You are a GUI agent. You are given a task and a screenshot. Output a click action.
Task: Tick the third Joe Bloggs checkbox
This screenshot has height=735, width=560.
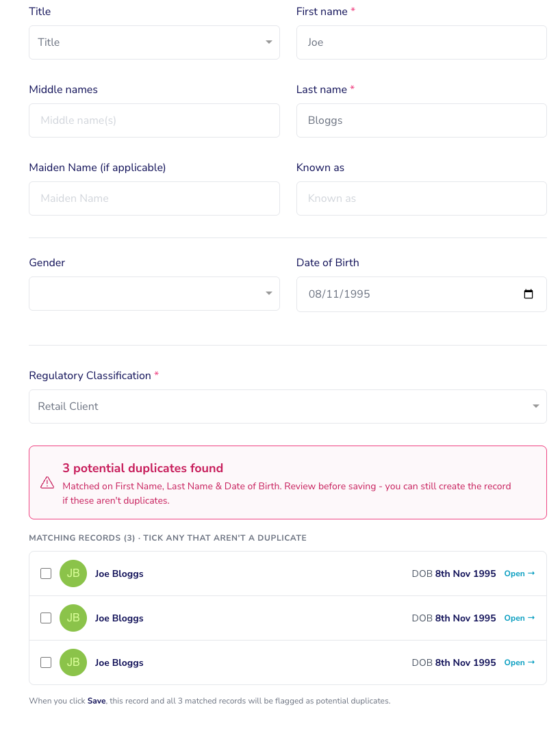[46, 662]
